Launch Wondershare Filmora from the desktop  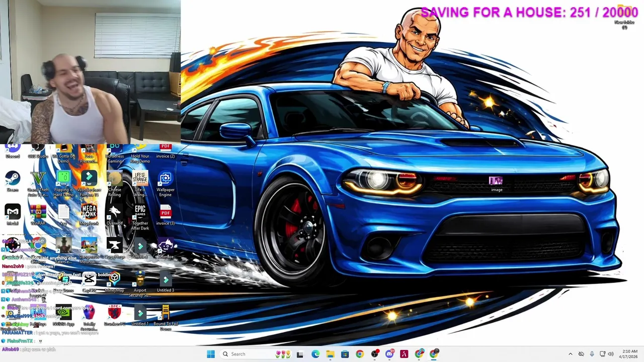click(x=89, y=184)
